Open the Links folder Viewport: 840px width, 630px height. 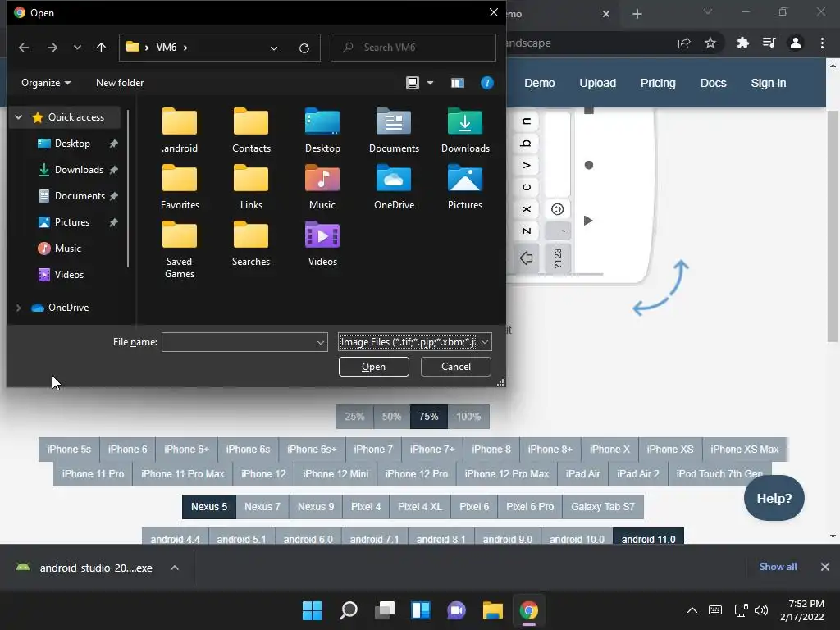251,188
